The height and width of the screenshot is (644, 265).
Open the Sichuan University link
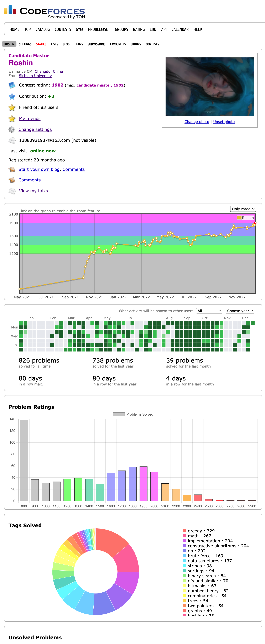(x=35, y=76)
